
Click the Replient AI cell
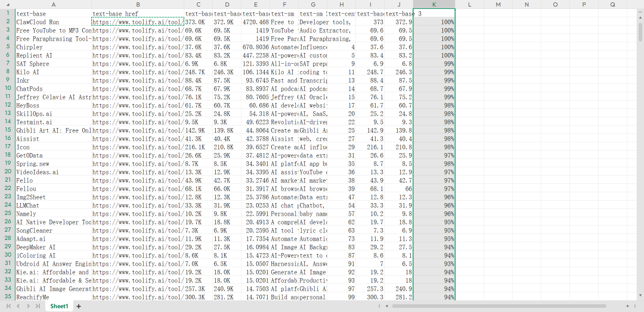coord(53,55)
